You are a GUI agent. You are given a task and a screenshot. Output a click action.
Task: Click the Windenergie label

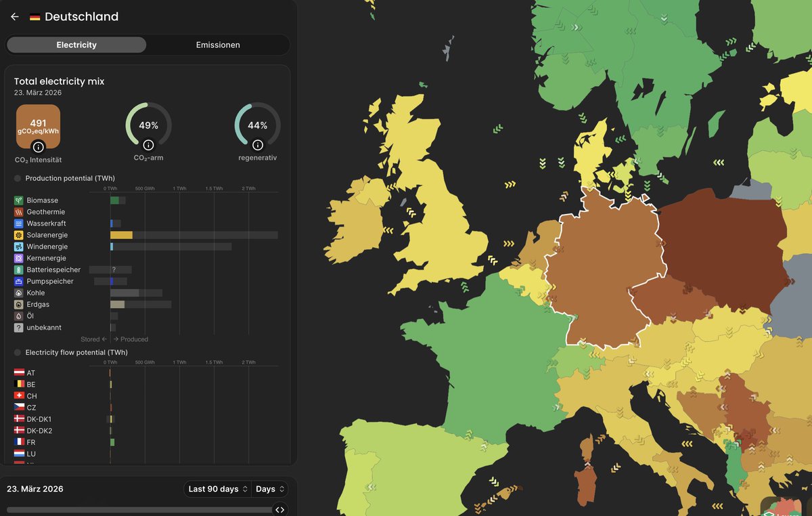pyautogui.click(x=47, y=246)
